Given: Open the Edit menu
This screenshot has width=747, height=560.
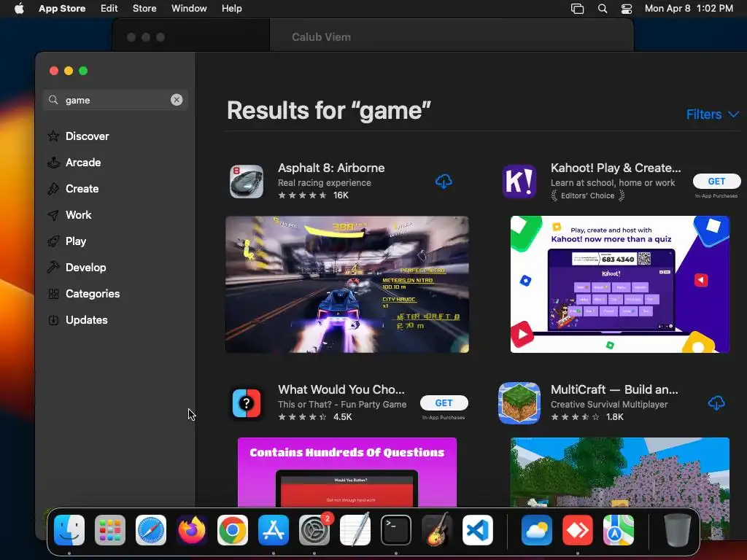Looking at the screenshot, I should click(x=109, y=9).
